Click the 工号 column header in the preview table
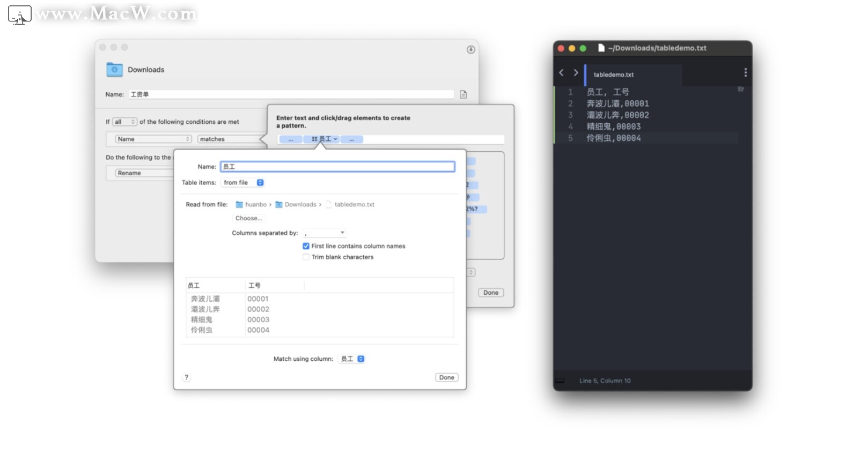This screenshot has width=868, height=461. (275, 286)
